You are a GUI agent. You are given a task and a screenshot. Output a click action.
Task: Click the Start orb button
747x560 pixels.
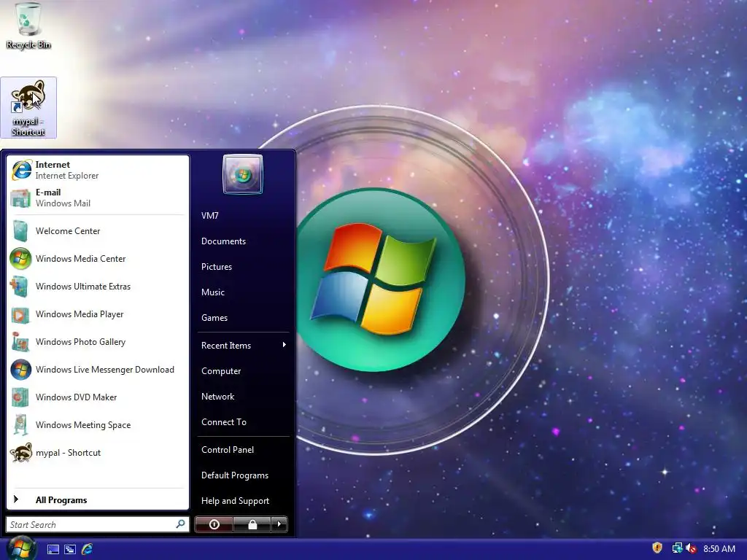click(21, 548)
